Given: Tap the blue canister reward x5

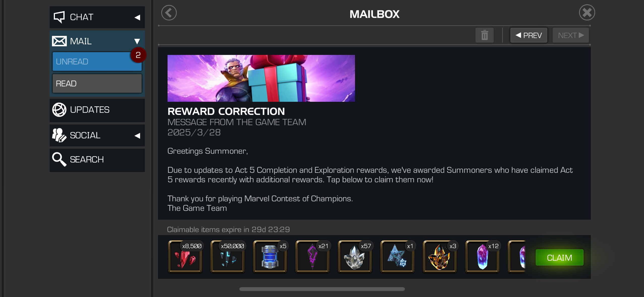Looking at the screenshot, I should point(270,257).
